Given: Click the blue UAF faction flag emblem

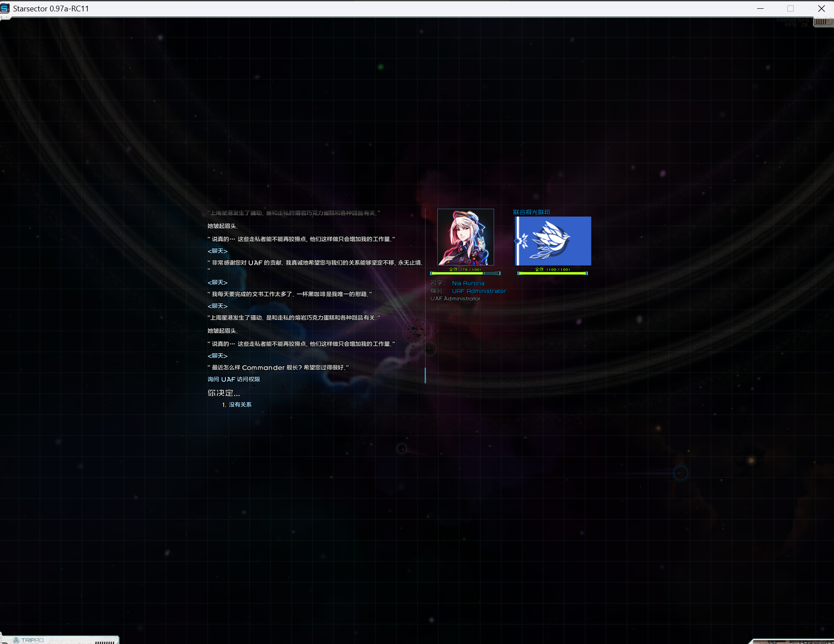Looking at the screenshot, I should [553, 241].
